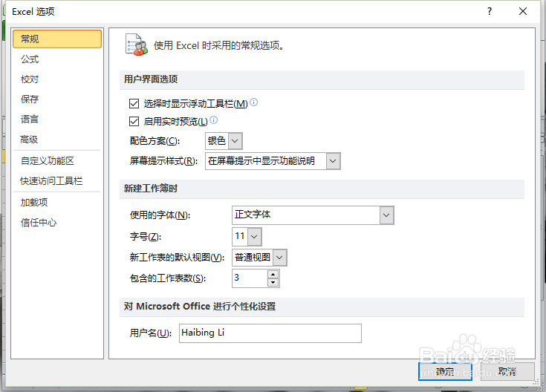Decrease 包含的工作表数 with down arrow
The image size is (546, 392).
pos(273,283)
